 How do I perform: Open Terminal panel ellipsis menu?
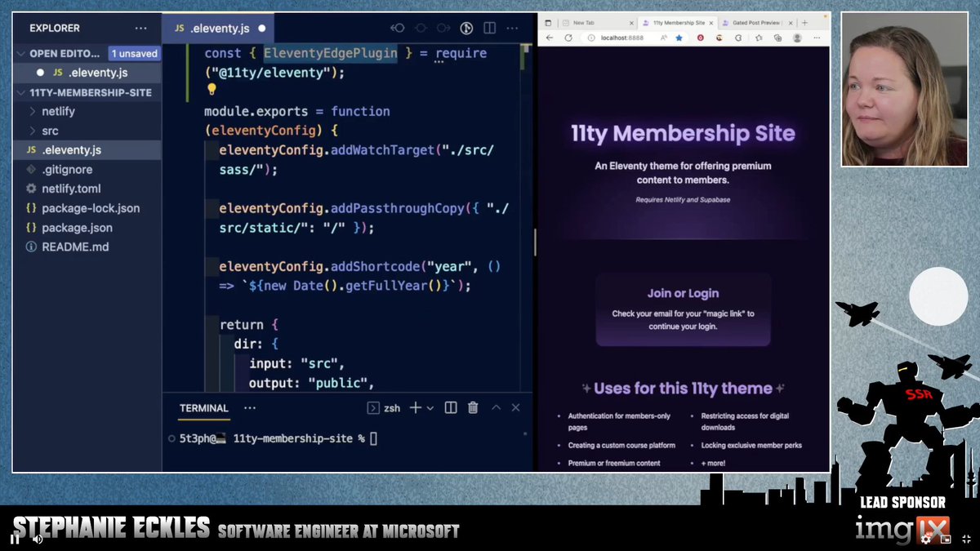pos(250,407)
